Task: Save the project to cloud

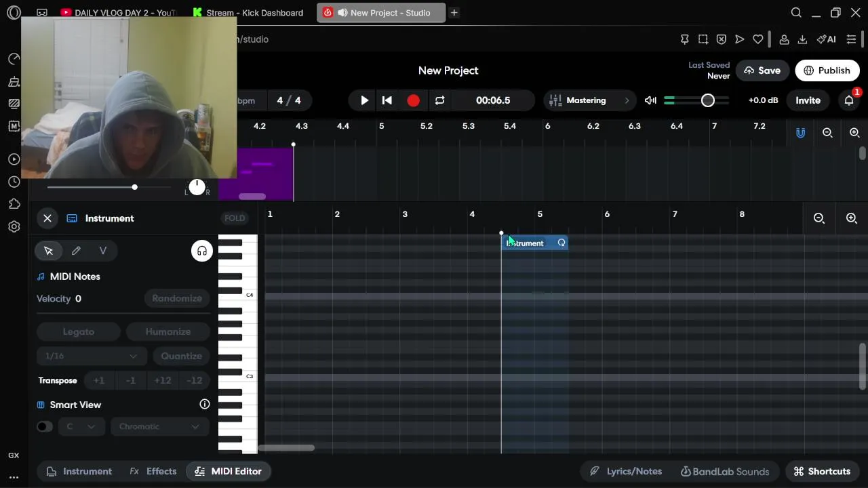Action: pyautogui.click(x=762, y=70)
